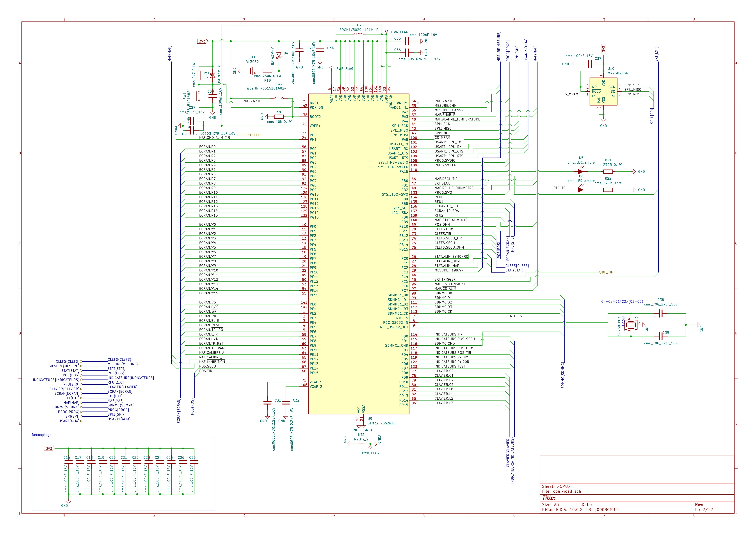Click the ECRAN.TP_WAKE net label
756x535 pixels.
(x=213, y=348)
